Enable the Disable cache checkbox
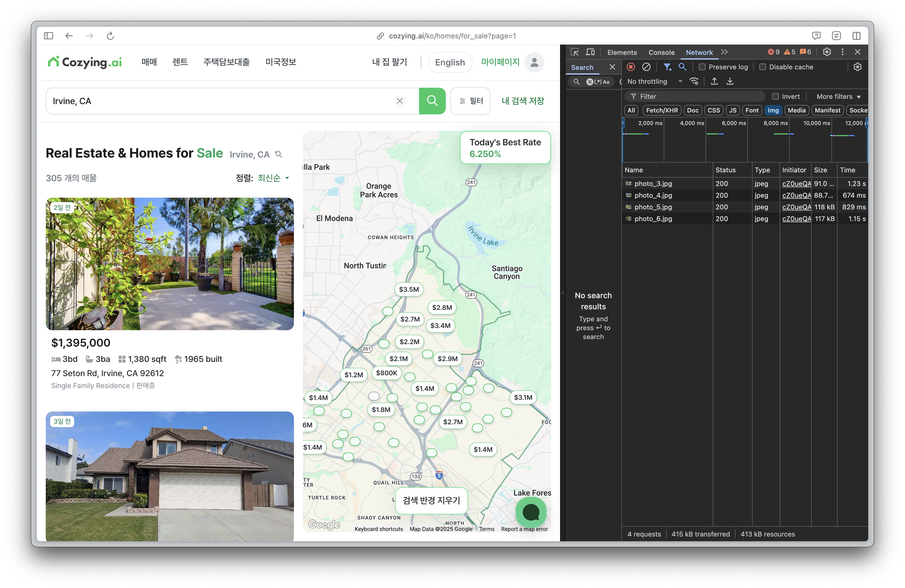 (762, 67)
